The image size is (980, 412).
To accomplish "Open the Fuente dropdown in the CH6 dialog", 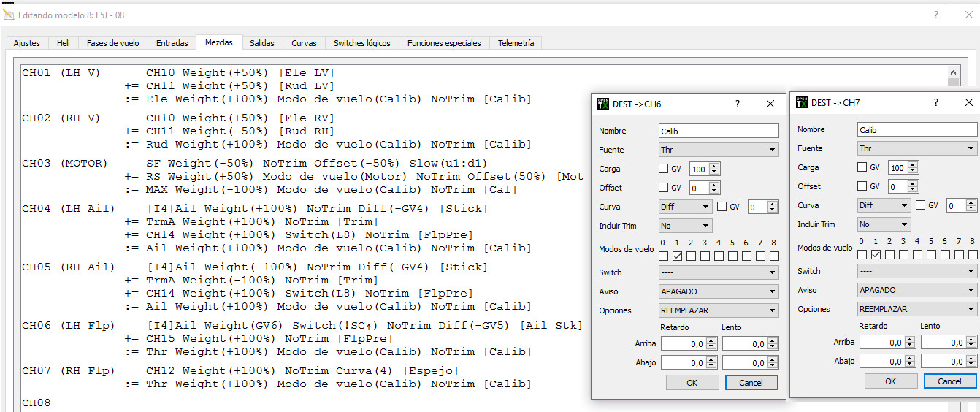I will click(x=719, y=150).
